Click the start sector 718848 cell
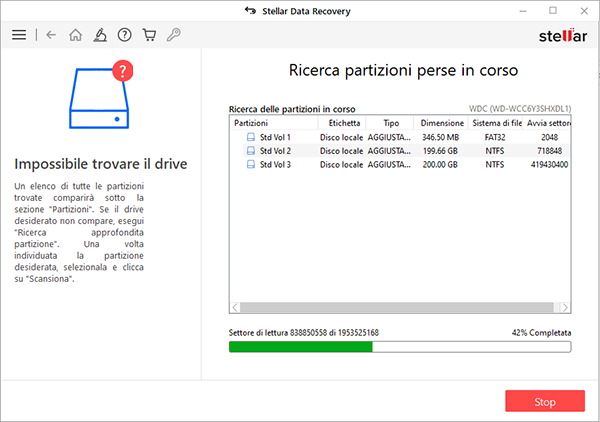The width and height of the screenshot is (600, 422). point(549,151)
